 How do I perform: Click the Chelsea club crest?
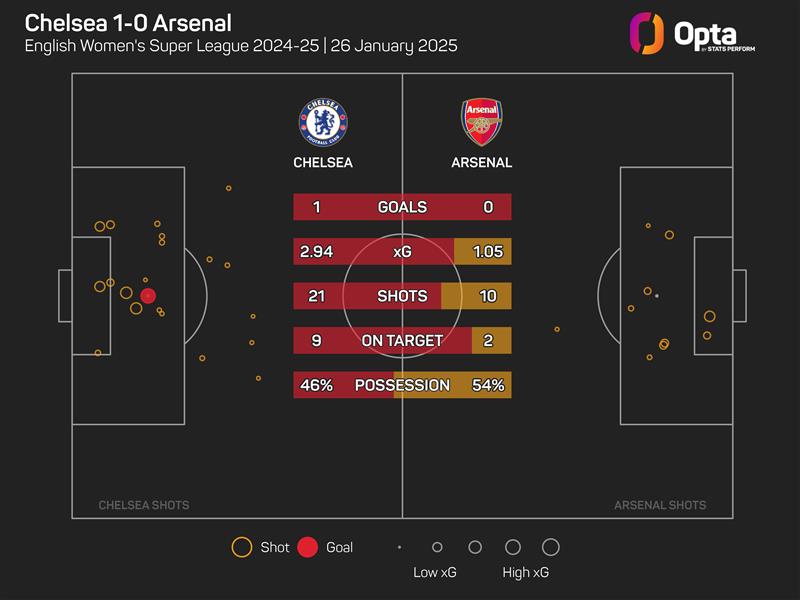point(322,122)
